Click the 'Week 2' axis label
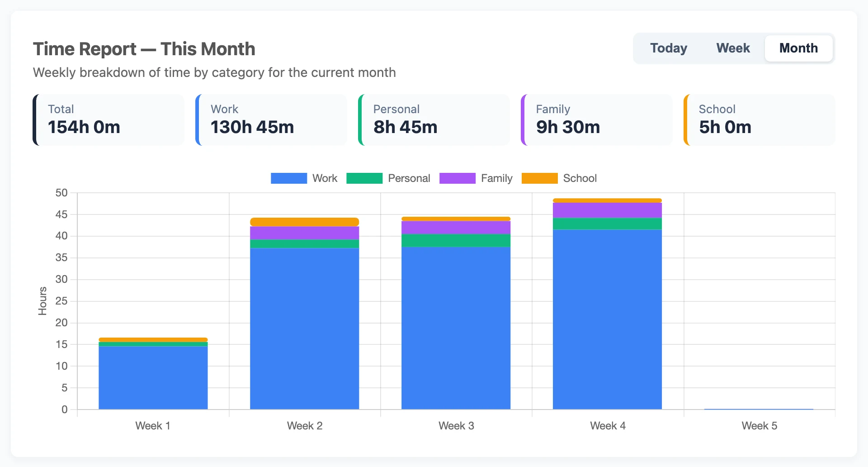868x467 pixels. pos(305,426)
